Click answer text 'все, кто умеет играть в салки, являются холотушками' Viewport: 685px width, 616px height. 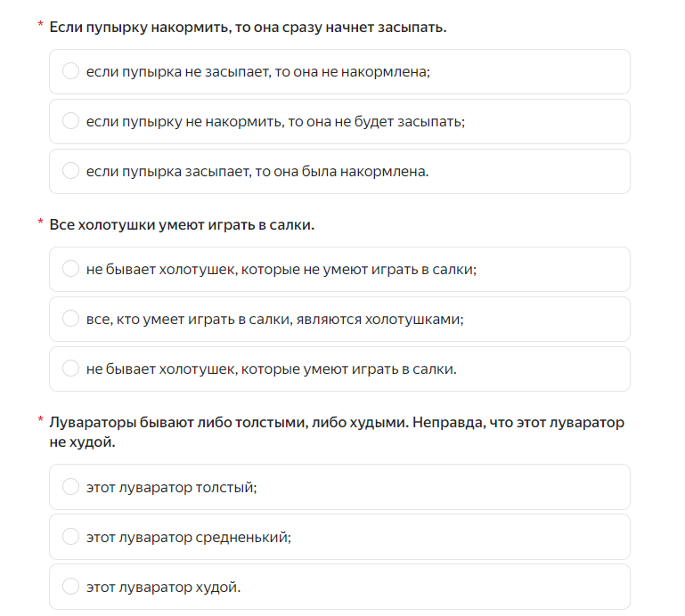pyautogui.click(x=274, y=320)
